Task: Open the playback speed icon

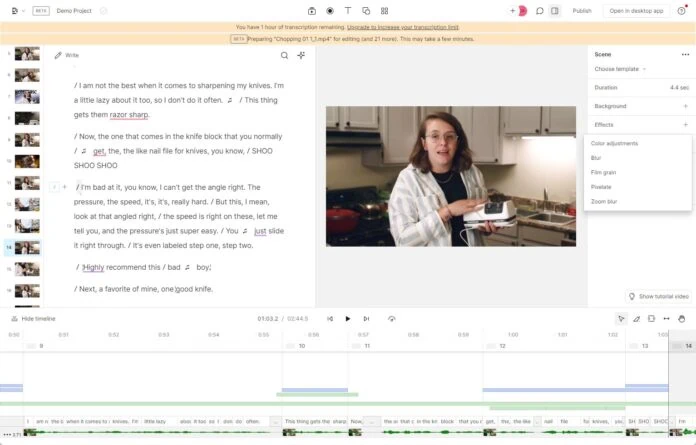Action: (392, 319)
